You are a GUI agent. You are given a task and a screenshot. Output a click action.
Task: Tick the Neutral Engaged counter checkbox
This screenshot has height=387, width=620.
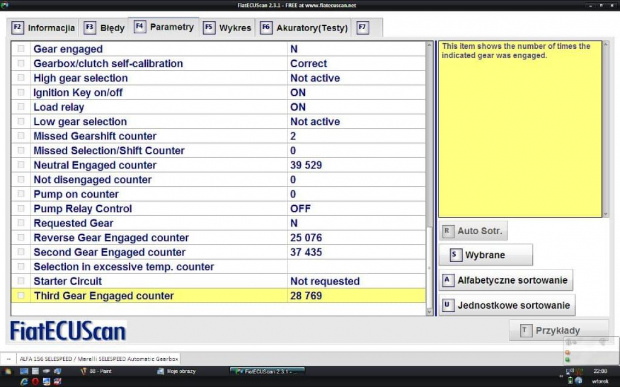(x=21, y=165)
